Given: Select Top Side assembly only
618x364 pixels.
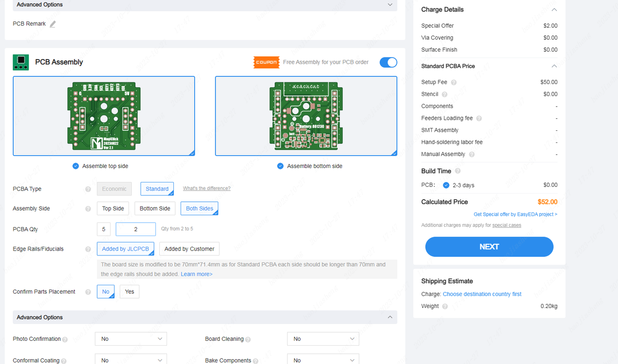Looking at the screenshot, I should point(112,208).
